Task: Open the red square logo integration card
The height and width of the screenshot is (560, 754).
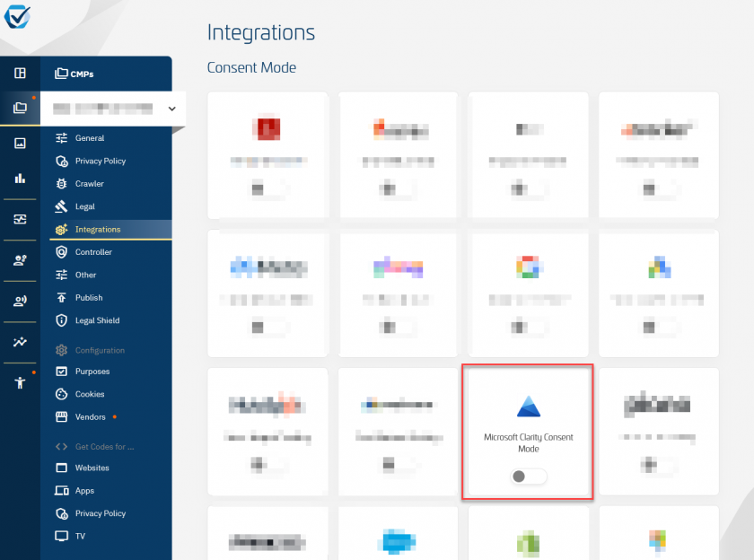Action: [x=267, y=155]
